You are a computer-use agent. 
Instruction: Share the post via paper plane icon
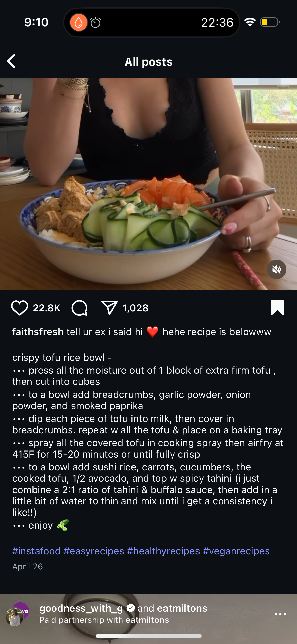coord(109,308)
